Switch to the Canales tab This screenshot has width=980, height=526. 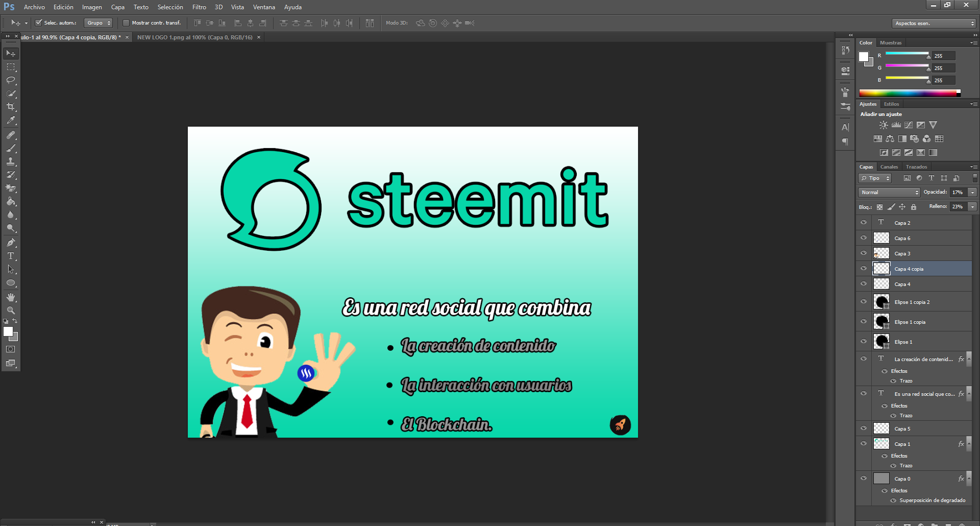889,167
